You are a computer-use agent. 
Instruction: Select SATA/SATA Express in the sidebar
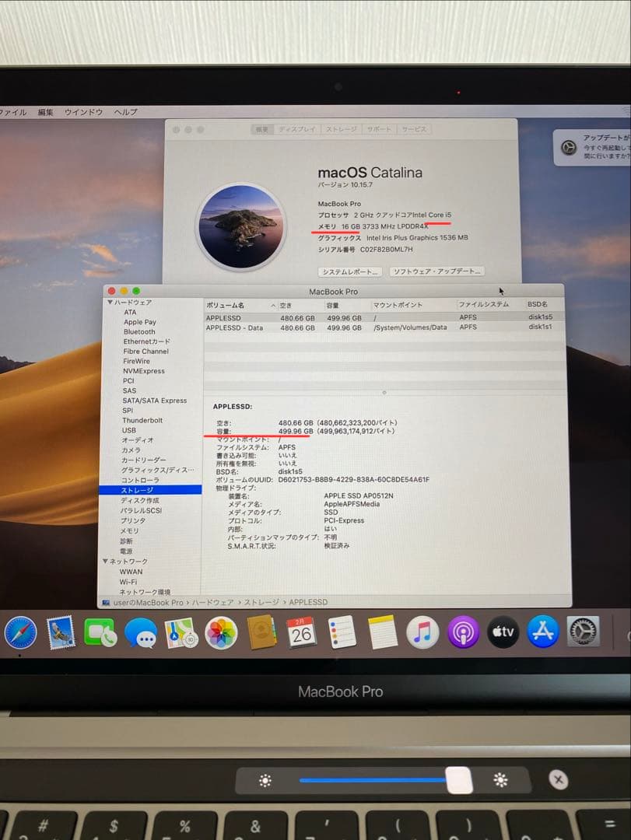point(154,401)
